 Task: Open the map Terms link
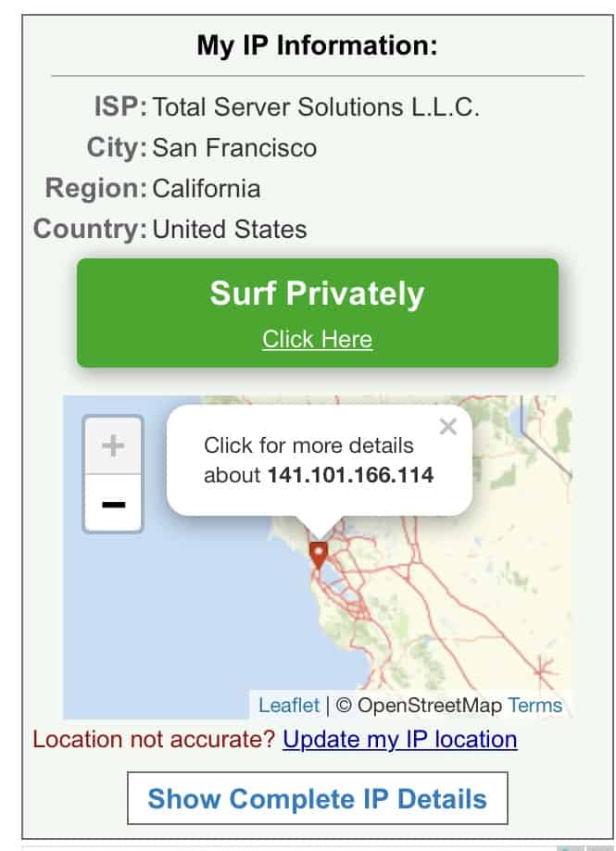[535, 705]
